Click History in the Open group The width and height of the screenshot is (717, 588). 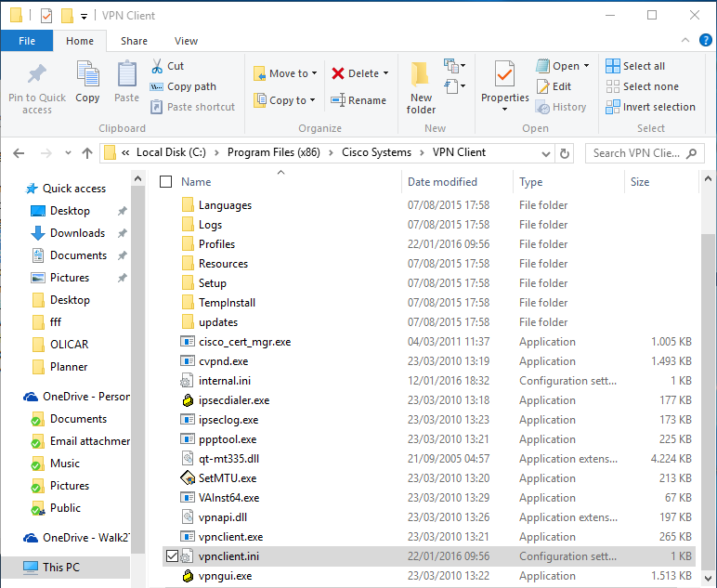pos(561,107)
